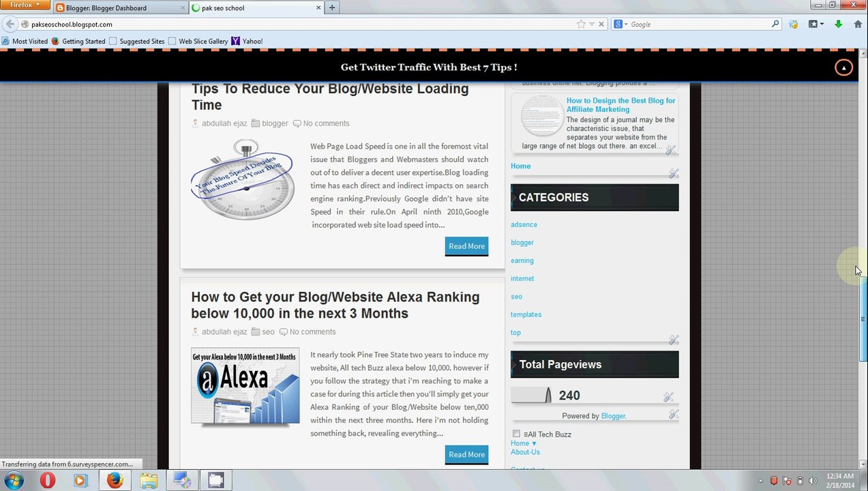Open the earning category
The width and height of the screenshot is (868, 491).
(x=522, y=261)
